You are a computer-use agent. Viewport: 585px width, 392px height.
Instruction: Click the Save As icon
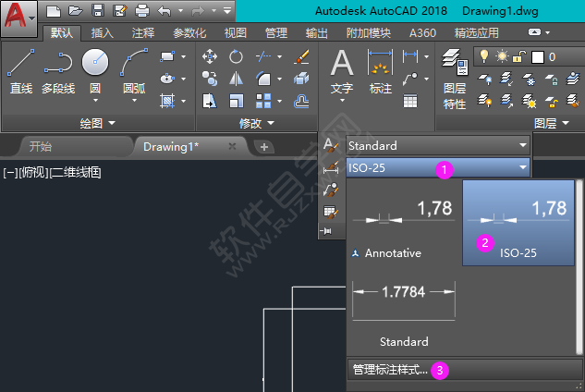(x=120, y=11)
